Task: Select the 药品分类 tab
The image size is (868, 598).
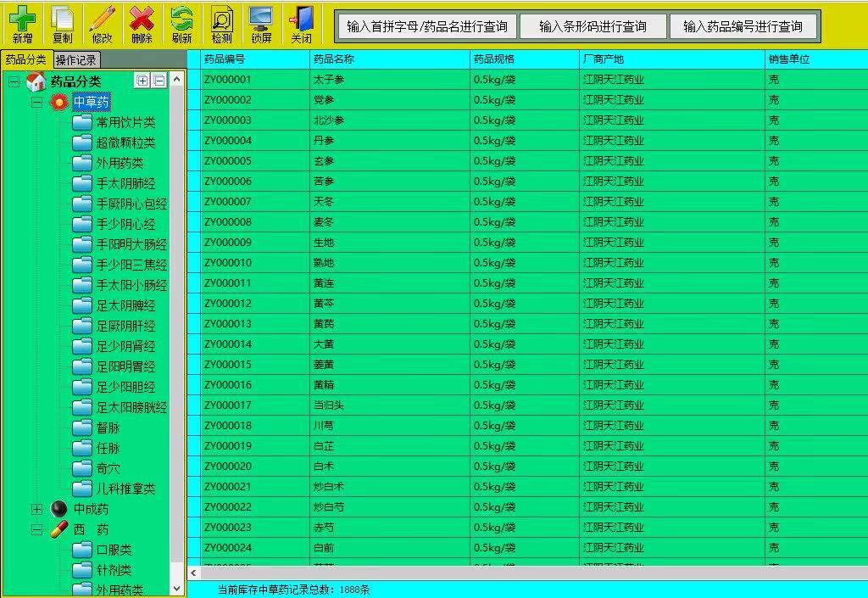Action: tap(26, 59)
